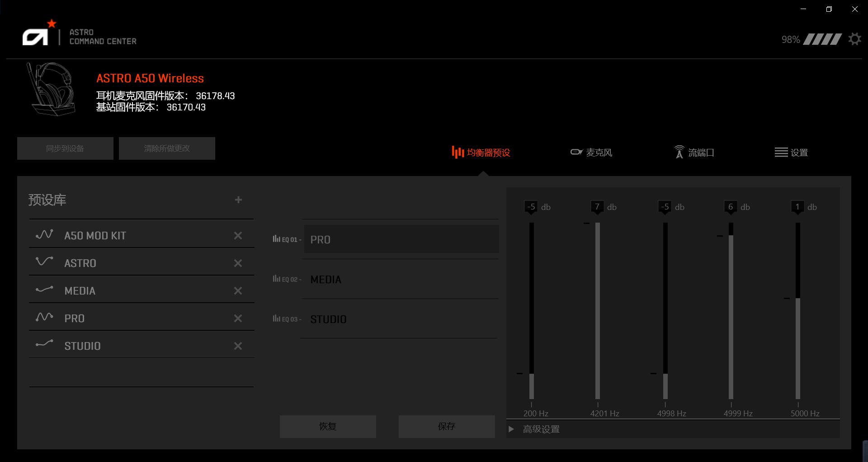The image size is (868, 462).
Task: Delete the A50 MOD KIT preset
Action: [238, 235]
